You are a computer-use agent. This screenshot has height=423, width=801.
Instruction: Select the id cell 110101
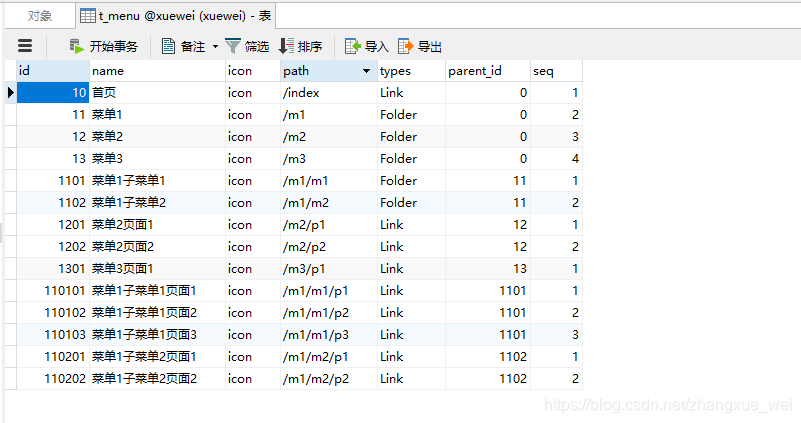[x=53, y=290]
